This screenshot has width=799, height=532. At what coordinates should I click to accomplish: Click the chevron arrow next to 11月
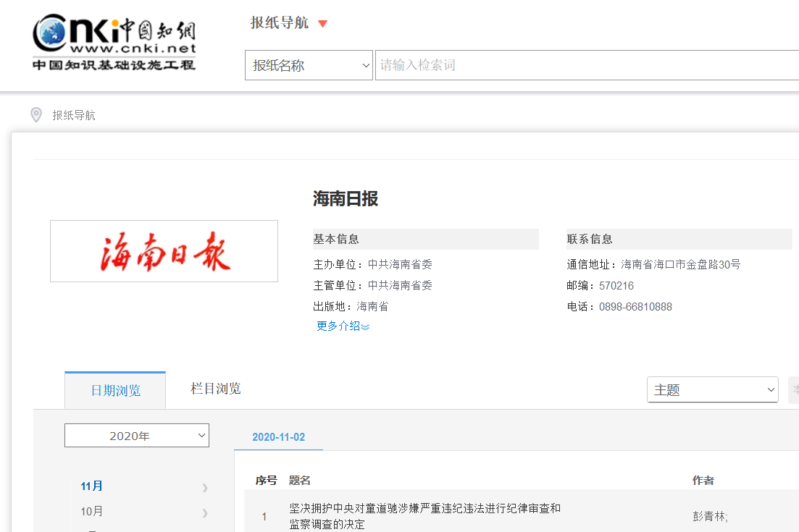(205, 487)
